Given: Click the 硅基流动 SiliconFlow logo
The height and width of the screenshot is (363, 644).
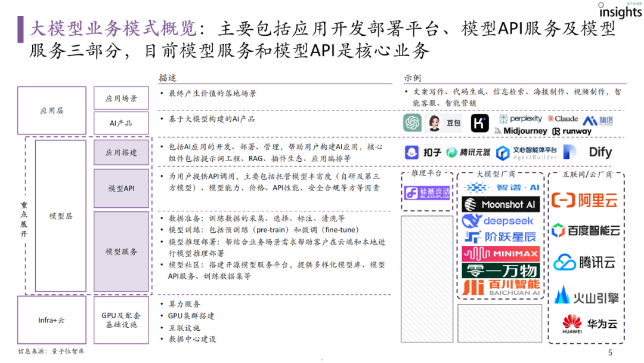Looking at the screenshot, I should (427, 193).
